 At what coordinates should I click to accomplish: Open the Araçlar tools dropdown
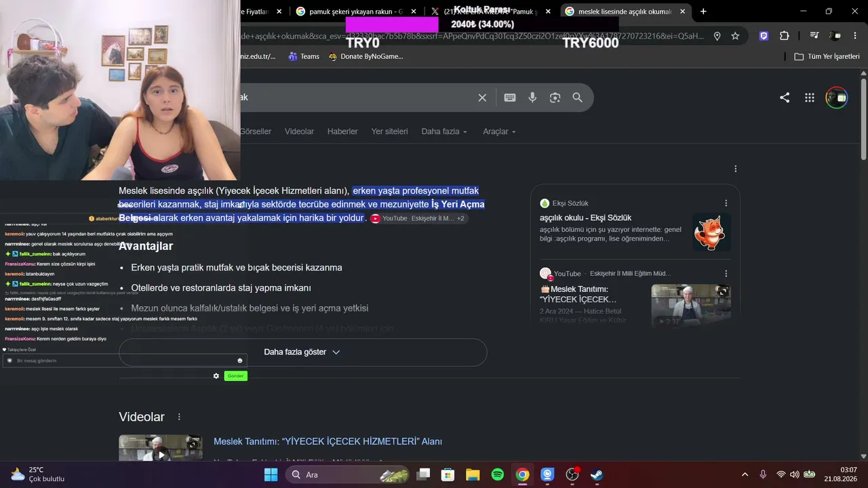point(499,131)
